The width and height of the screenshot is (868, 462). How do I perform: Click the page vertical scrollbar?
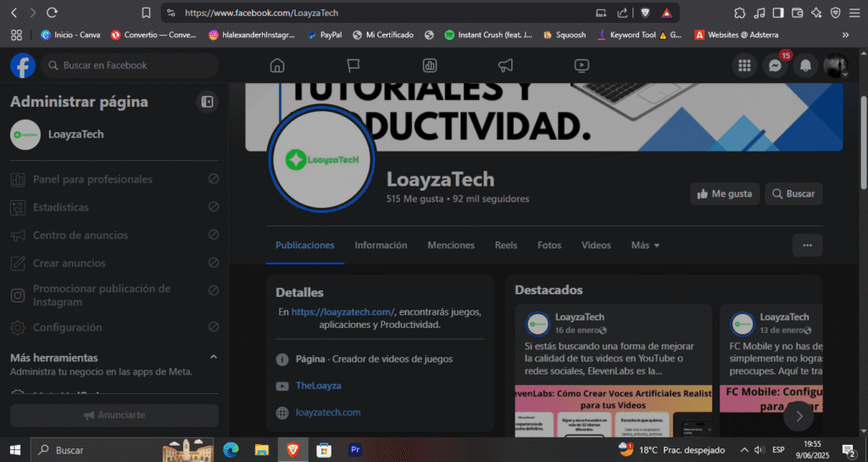(863, 142)
